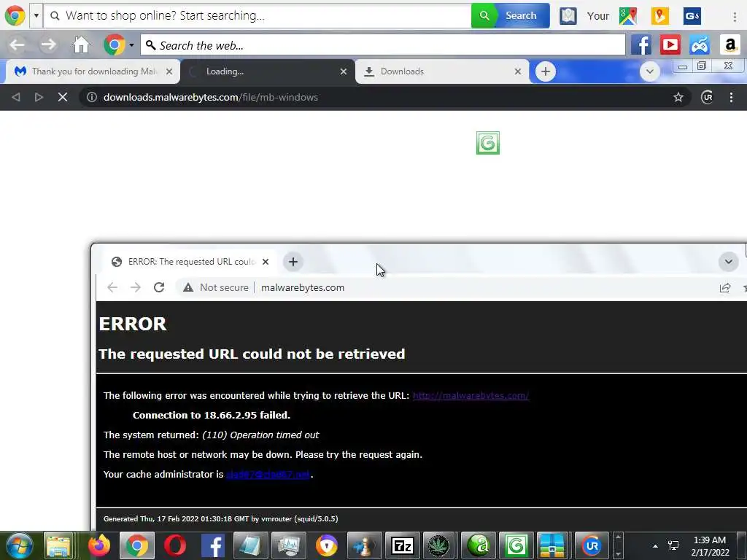Go to the home page icon
The image size is (747, 560).
(x=81, y=45)
